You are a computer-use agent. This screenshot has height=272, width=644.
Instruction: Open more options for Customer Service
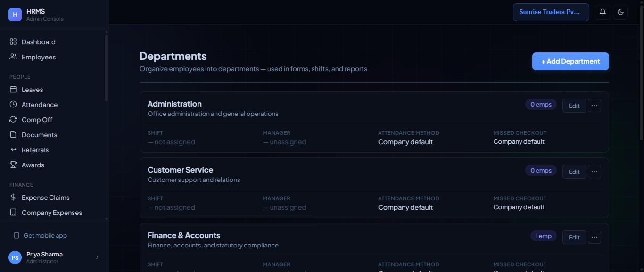pyautogui.click(x=594, y=172)
